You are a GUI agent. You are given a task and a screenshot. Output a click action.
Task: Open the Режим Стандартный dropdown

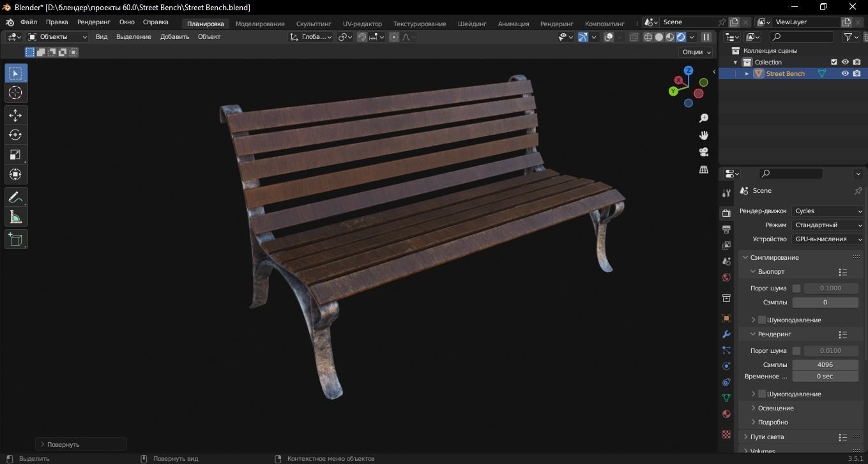click(828, 225)
